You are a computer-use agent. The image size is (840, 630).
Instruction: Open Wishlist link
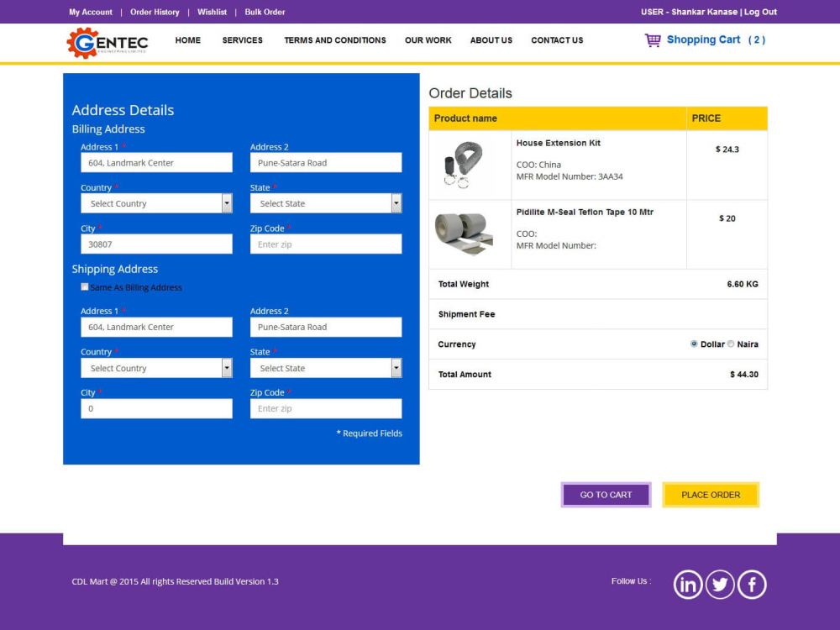[213, 12]
